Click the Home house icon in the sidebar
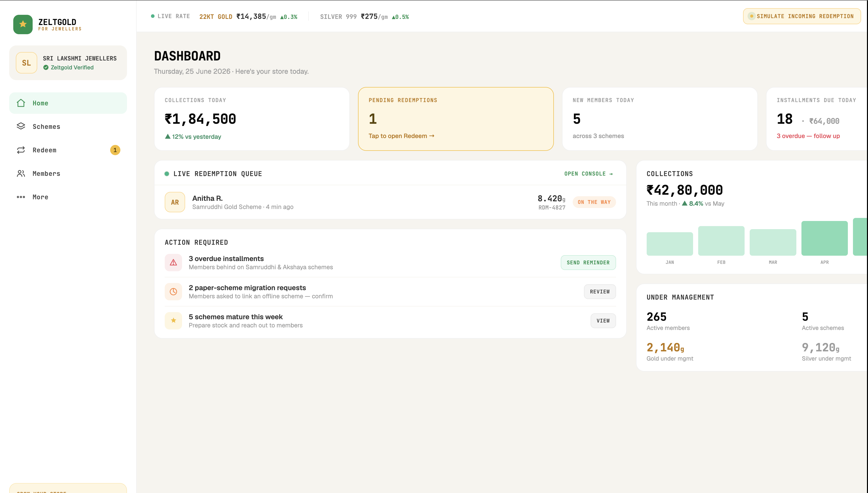Screen dimensions: 868x493 tap(21, 103)
